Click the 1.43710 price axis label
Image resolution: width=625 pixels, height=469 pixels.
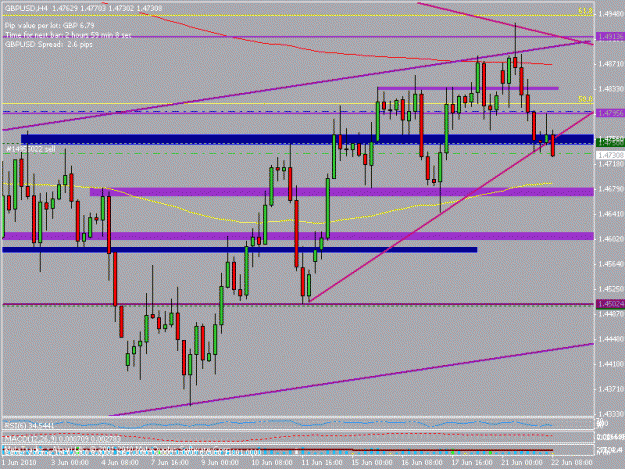[611, 389]
